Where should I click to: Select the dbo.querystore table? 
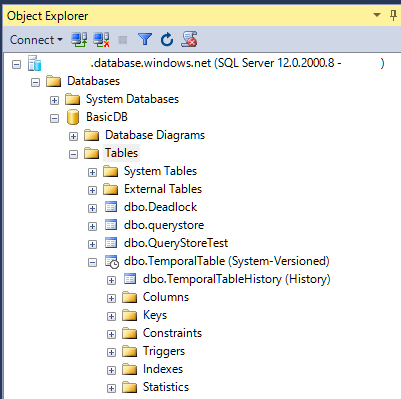pos(164,225)
